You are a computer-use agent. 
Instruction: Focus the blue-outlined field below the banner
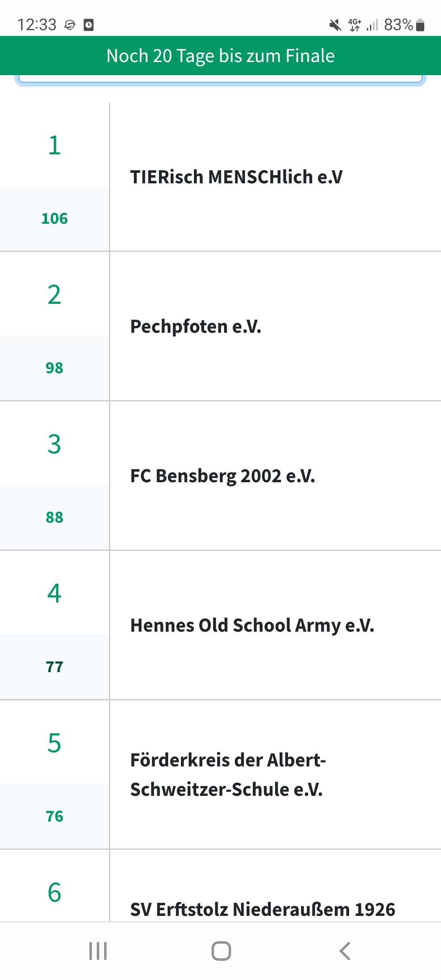click(x=220, y=80)
